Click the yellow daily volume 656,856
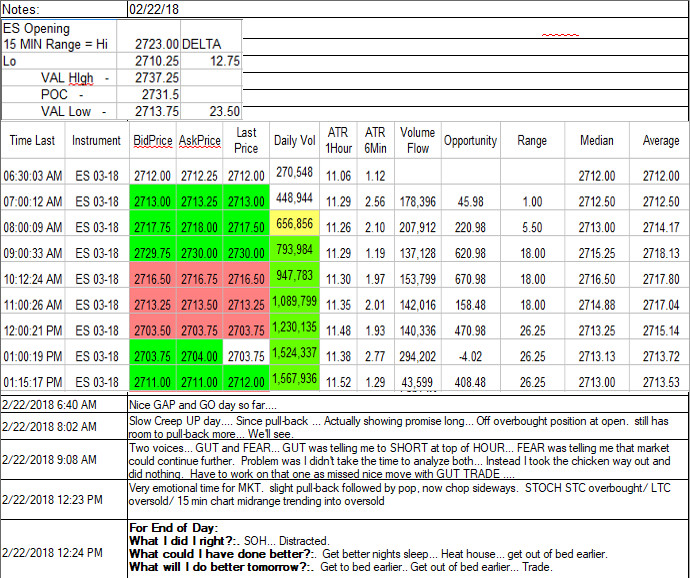Screen dimensions: 690x578 295,223
